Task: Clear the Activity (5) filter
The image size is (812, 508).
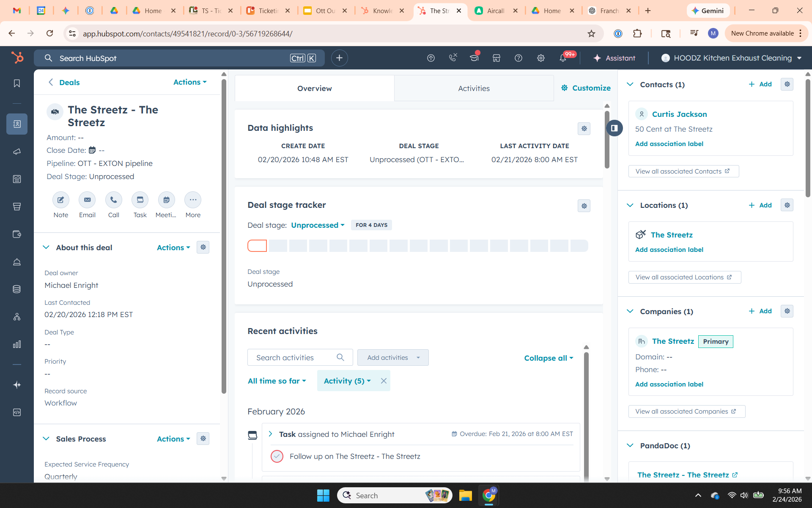Action: (384, 381)
